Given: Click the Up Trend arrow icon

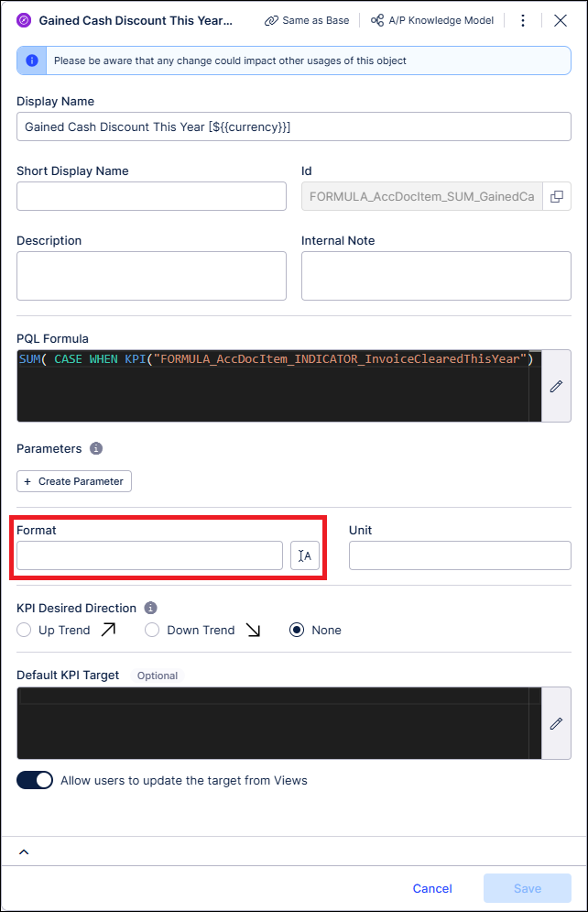Looking at the screenshot, I should (x=109, y=630).
